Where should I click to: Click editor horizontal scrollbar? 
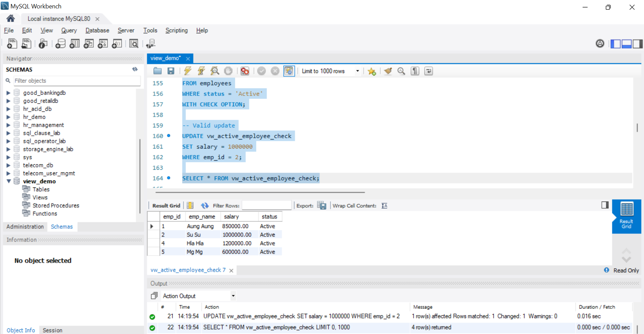(260, 192)
